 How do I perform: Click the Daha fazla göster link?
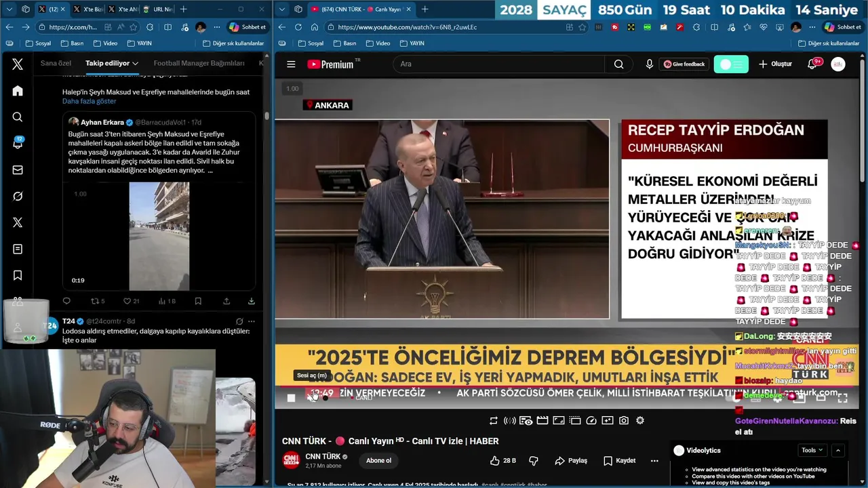(x=90, y=101)
